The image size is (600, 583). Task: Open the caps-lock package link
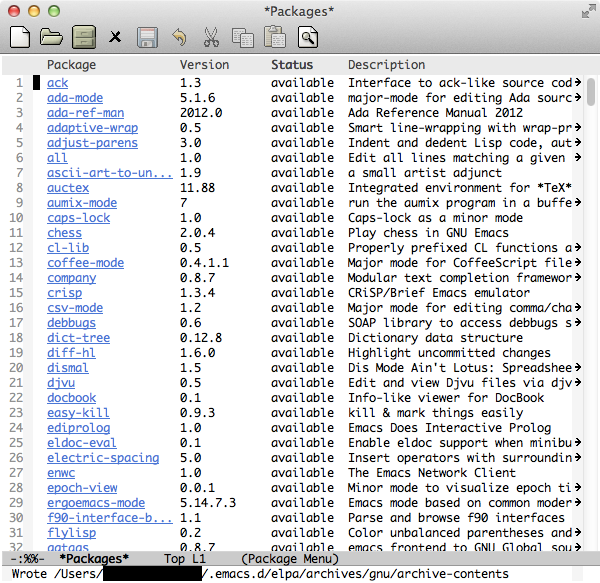click(x=78, y=218)
